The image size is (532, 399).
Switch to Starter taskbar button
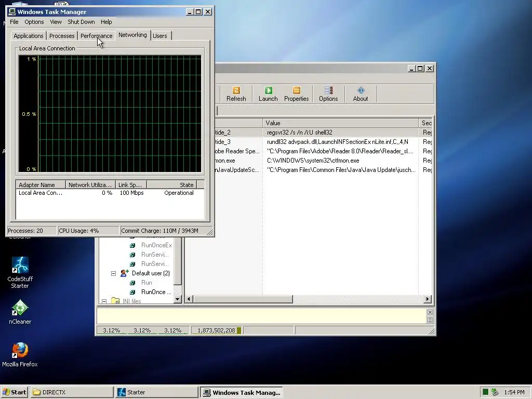click(x=156, y=392)
